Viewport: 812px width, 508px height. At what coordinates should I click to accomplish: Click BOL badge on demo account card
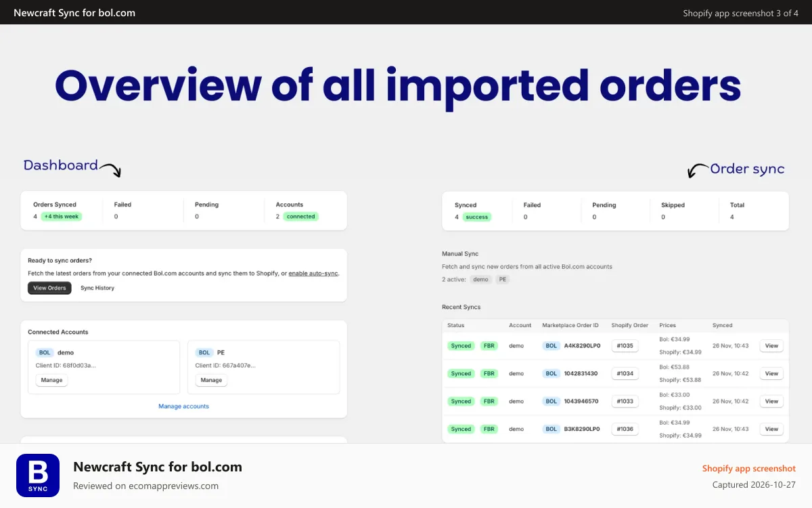(x=45, y=353)
